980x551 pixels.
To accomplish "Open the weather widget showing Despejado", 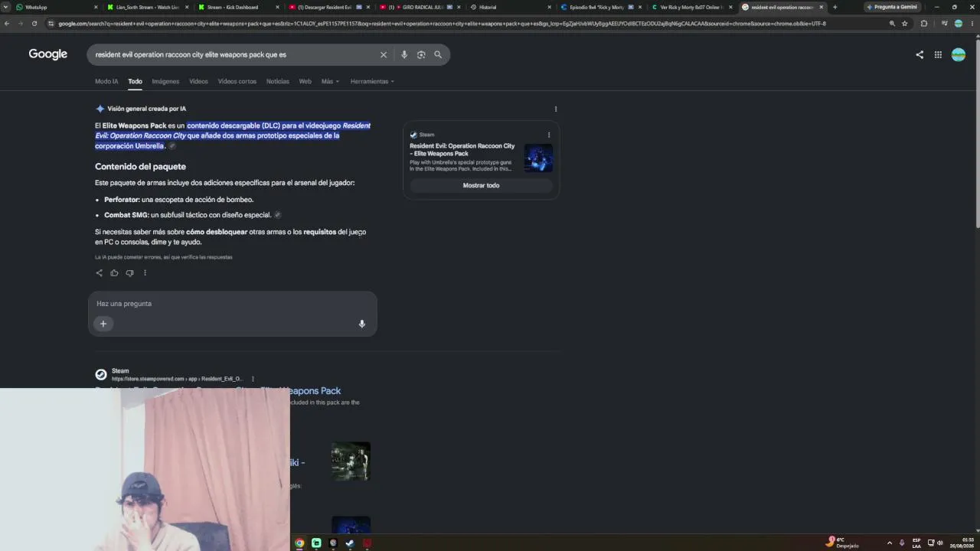I will tap(843, 543).
